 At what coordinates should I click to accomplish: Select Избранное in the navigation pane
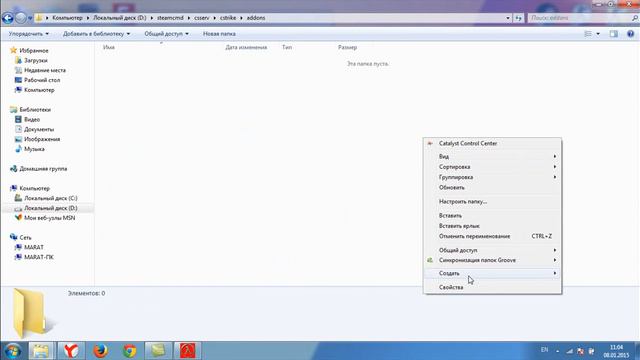33,51
